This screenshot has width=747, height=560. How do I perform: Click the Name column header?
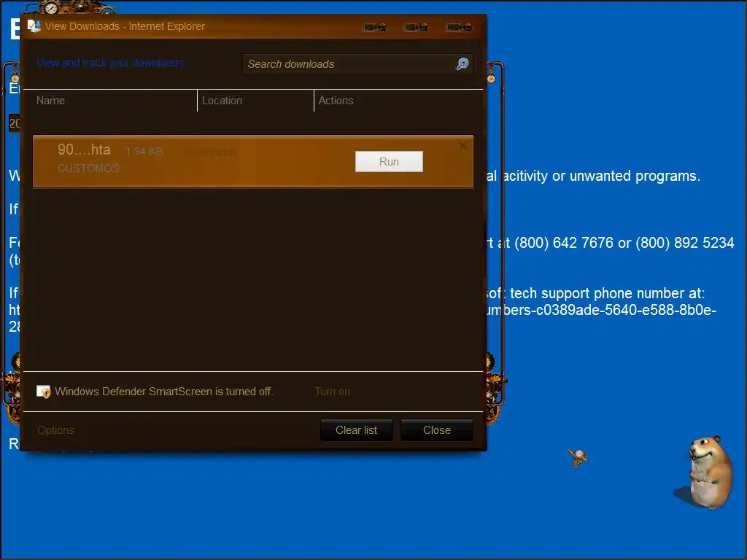[x=50, y=101]
